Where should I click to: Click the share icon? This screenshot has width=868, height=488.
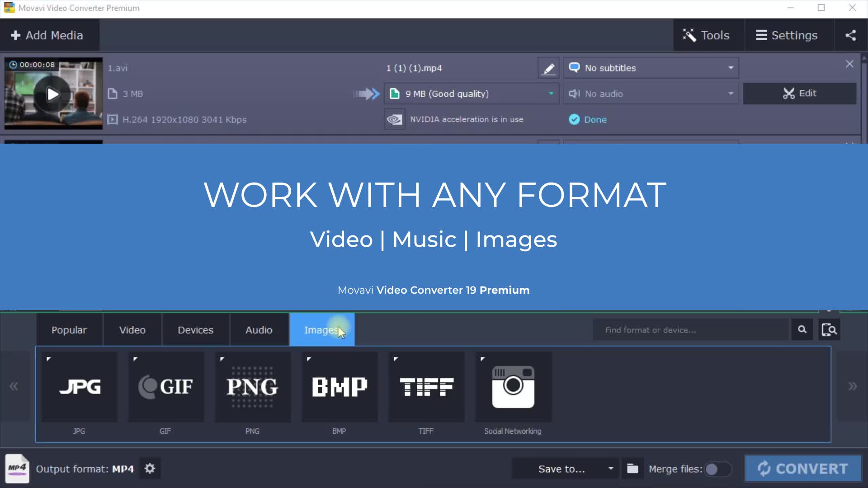[850, 35]
